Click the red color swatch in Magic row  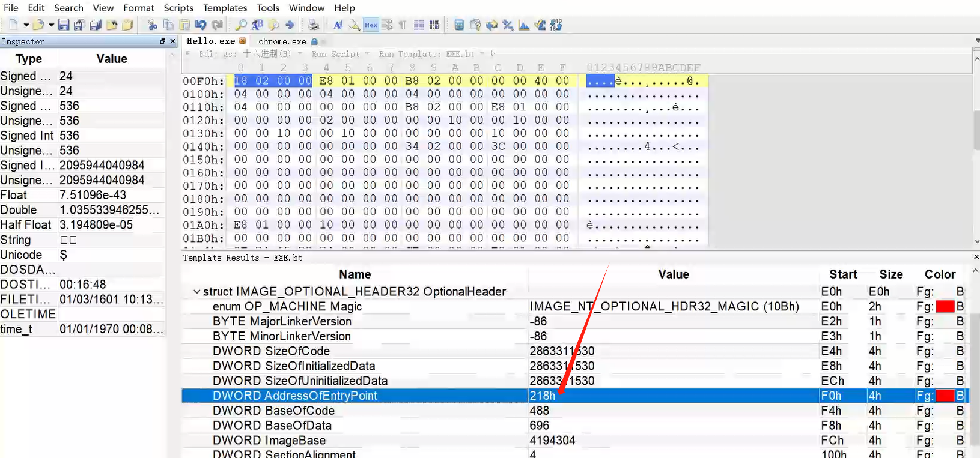(945, 307)
